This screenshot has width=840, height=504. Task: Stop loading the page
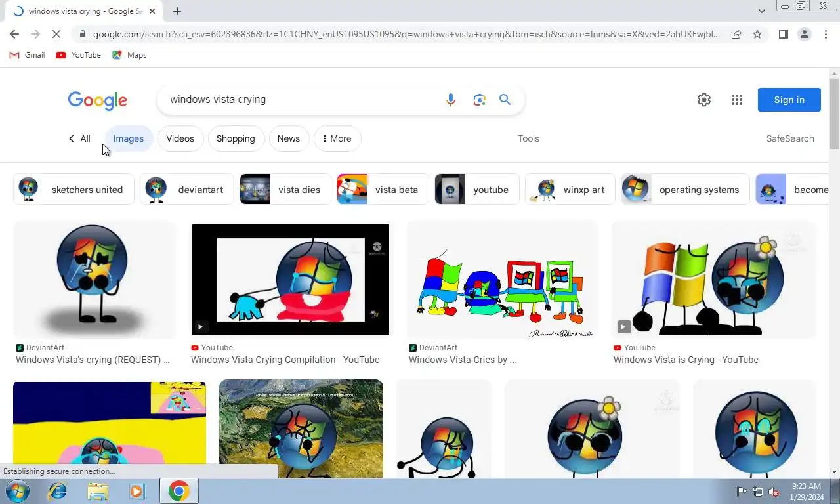tap(56, 34)
